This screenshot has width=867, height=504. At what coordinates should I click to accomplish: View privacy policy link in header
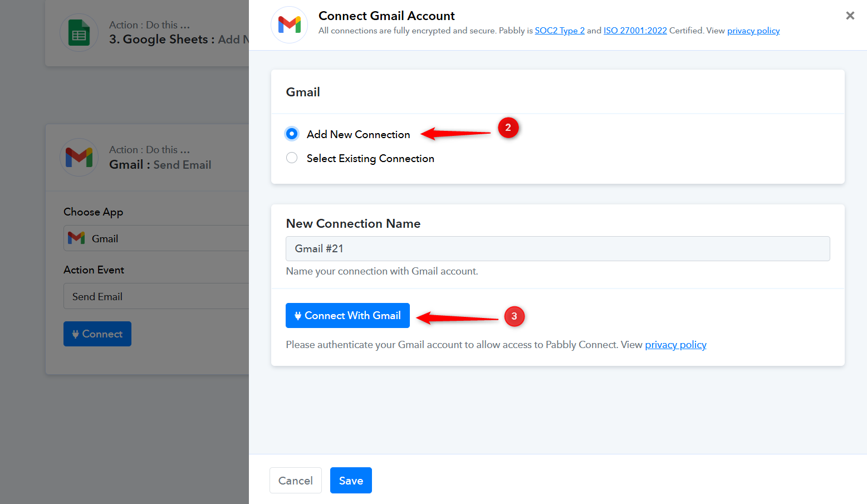753,31
